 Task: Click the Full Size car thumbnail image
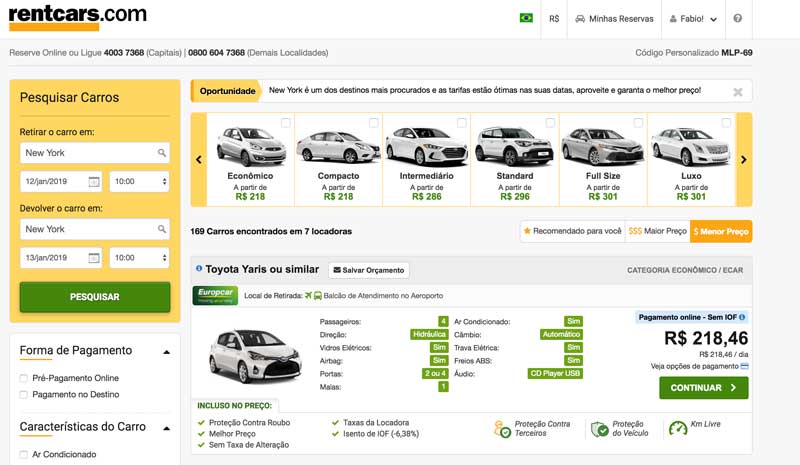[603, 147]
